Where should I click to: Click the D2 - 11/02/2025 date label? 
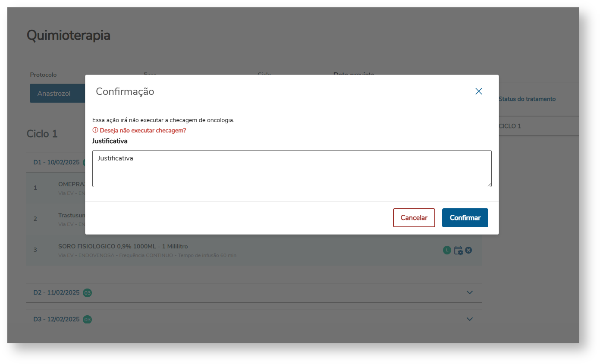coord(57,293)
